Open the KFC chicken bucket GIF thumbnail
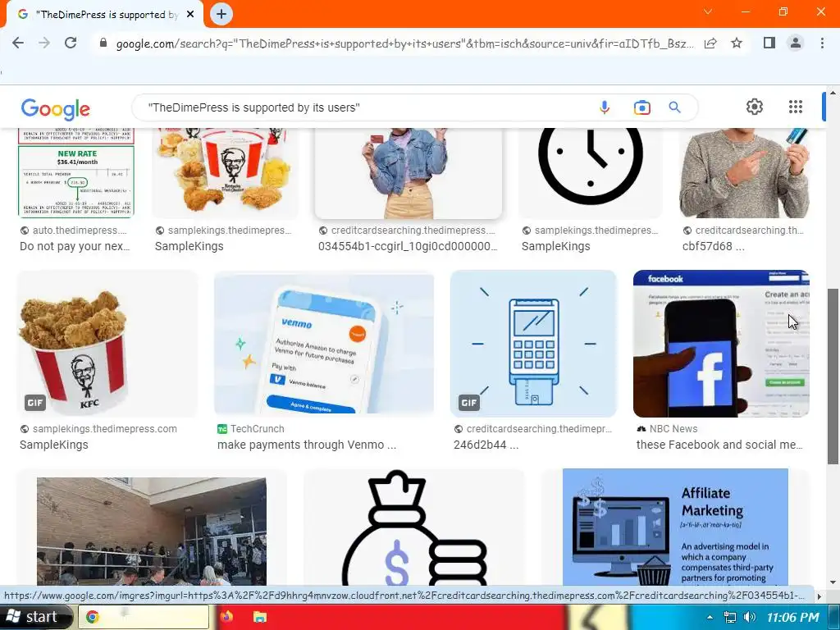 [107, 344]
